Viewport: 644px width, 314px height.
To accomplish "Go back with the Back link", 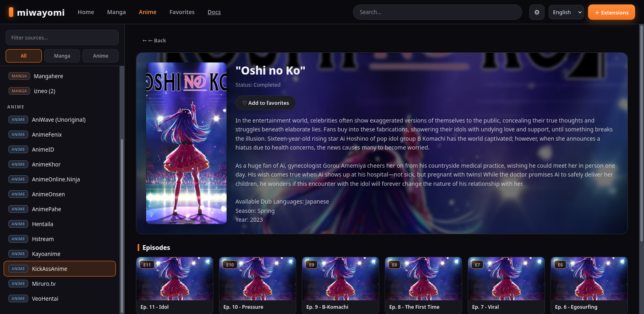I will (x=154, y=40).
